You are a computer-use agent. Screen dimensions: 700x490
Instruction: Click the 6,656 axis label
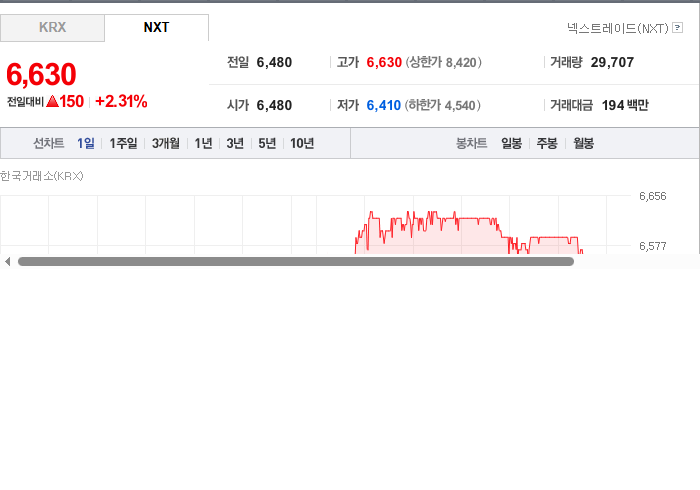coord(653,196)
